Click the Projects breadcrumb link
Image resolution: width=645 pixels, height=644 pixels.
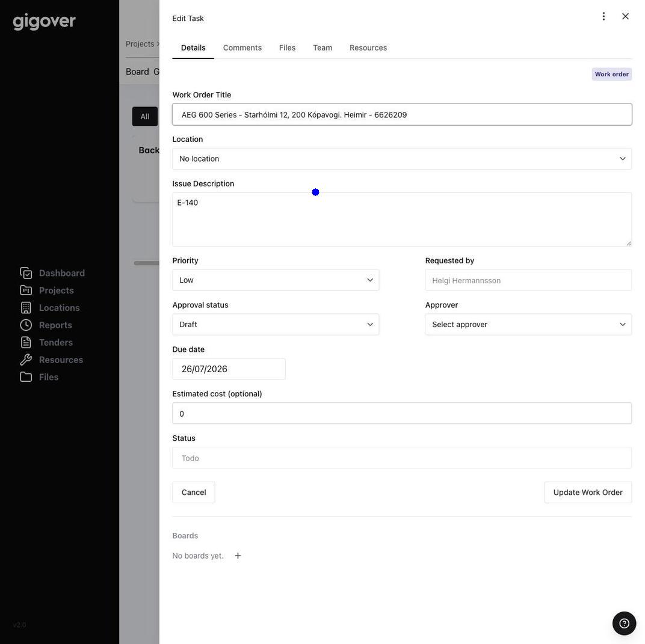(140, 43)
